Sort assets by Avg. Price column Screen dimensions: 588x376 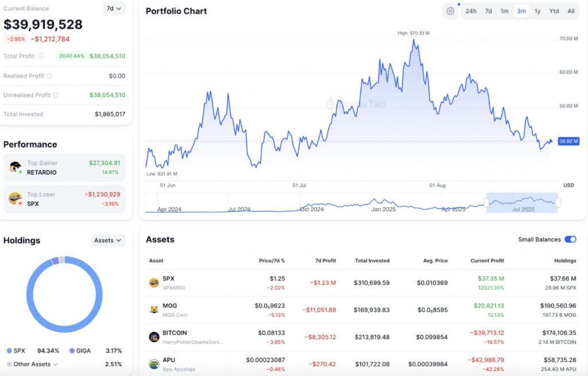click(435, 260)
